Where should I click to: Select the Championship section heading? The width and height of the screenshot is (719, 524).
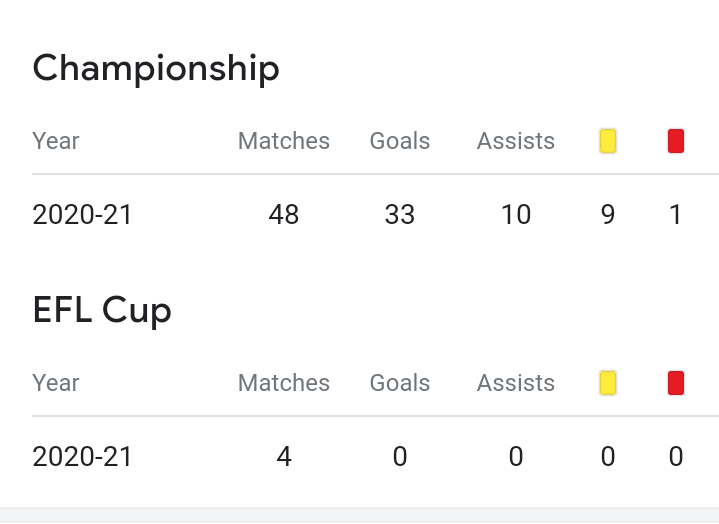coord(156,69)
